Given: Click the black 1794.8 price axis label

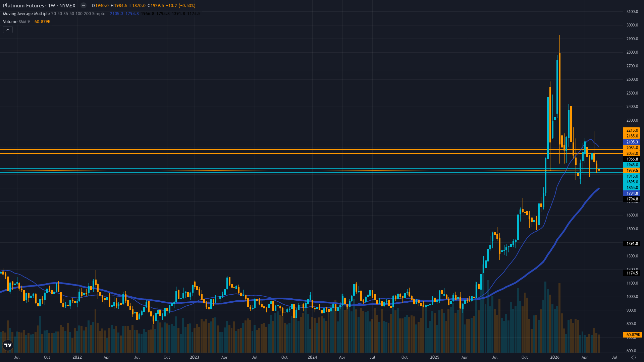Looking at the screenshot, I should (x=632, y=199).
